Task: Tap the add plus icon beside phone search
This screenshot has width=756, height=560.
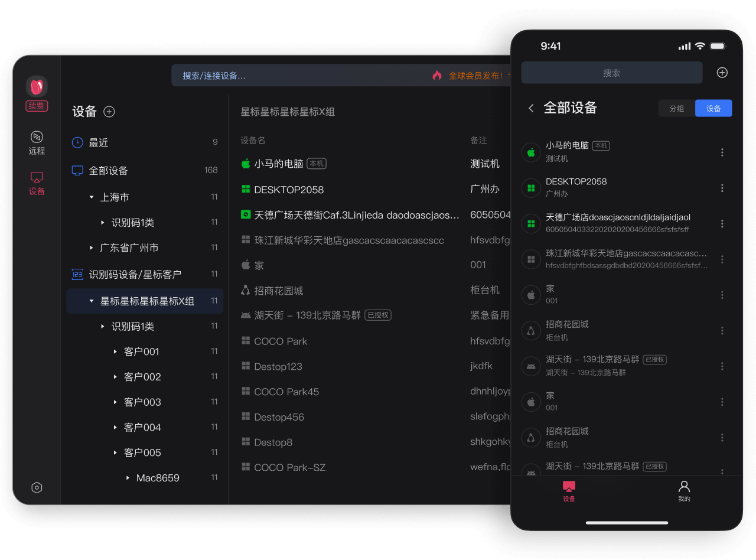Action: coord(722,73)
